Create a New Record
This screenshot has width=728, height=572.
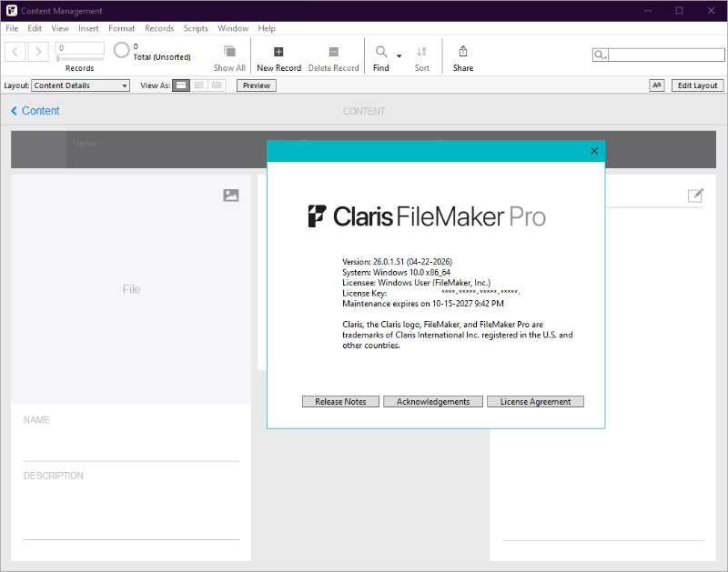click(x=278, y=58)
